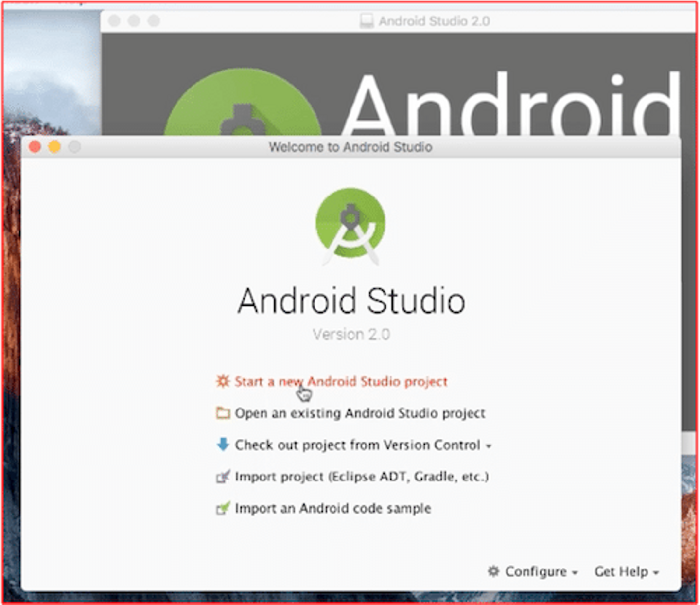Click the "Android Studio 2.0" title of background window
This screenshot has width=700, height=605.
(434, 21)
